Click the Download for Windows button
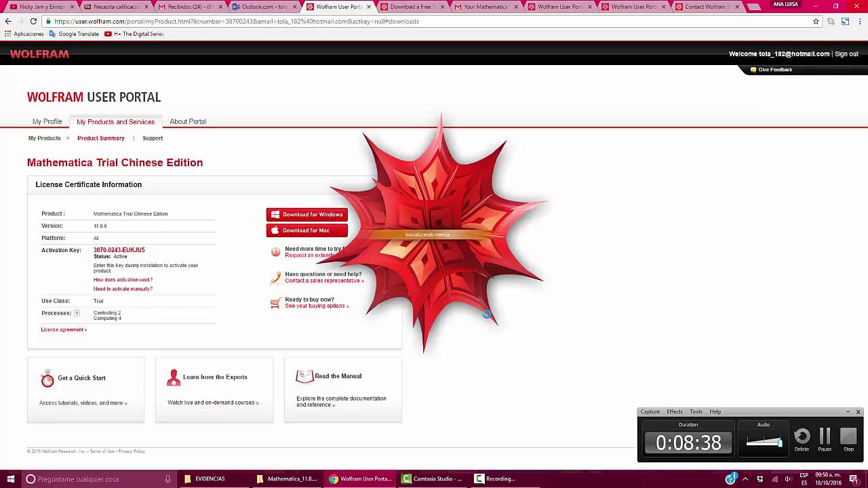868x488 pixels. click(307, 214)
